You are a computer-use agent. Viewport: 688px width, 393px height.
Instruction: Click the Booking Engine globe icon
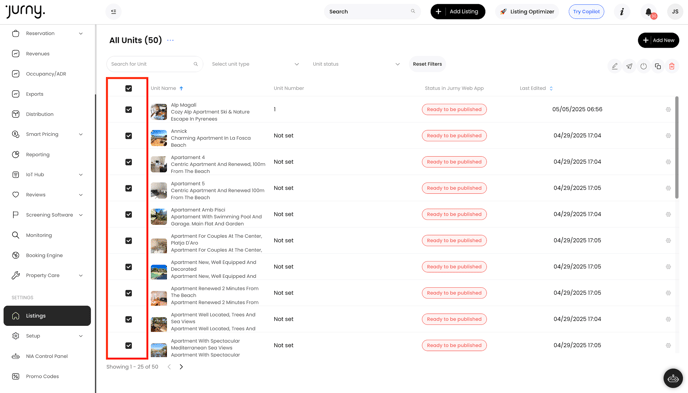pyautogui.click(x=16, y=255)
